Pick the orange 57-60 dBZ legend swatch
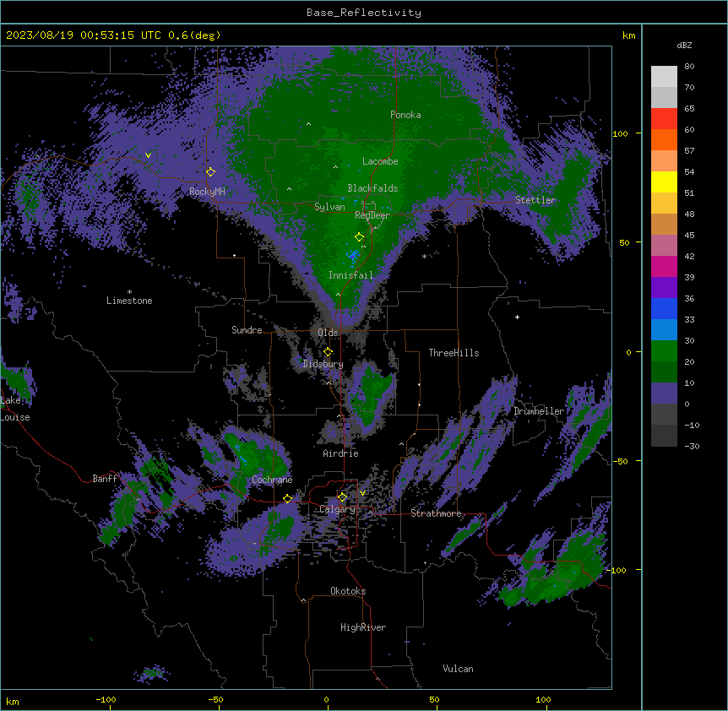This screenshot has height=711, width=728. click(x=664, y=139)
